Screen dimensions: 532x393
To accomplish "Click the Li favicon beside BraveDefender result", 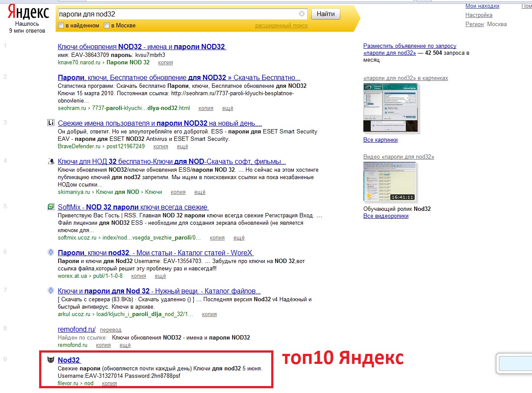I will coord(51,123).
